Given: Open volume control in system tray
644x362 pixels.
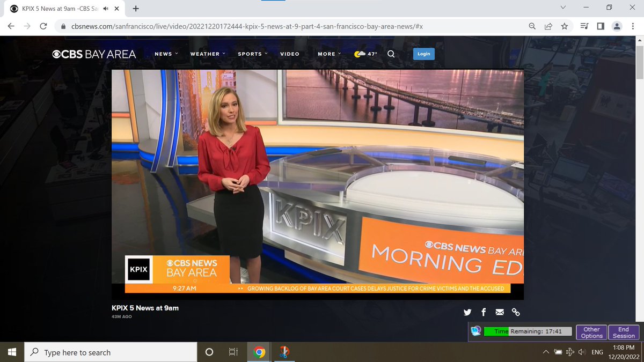Looking at the screenshot, I should click(582, 352).
